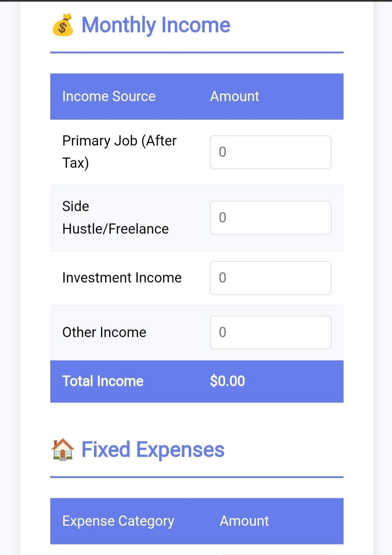This screenshot has height=555, width=392.
Task: Click the Investment Income label
Action: click(122, 278)
